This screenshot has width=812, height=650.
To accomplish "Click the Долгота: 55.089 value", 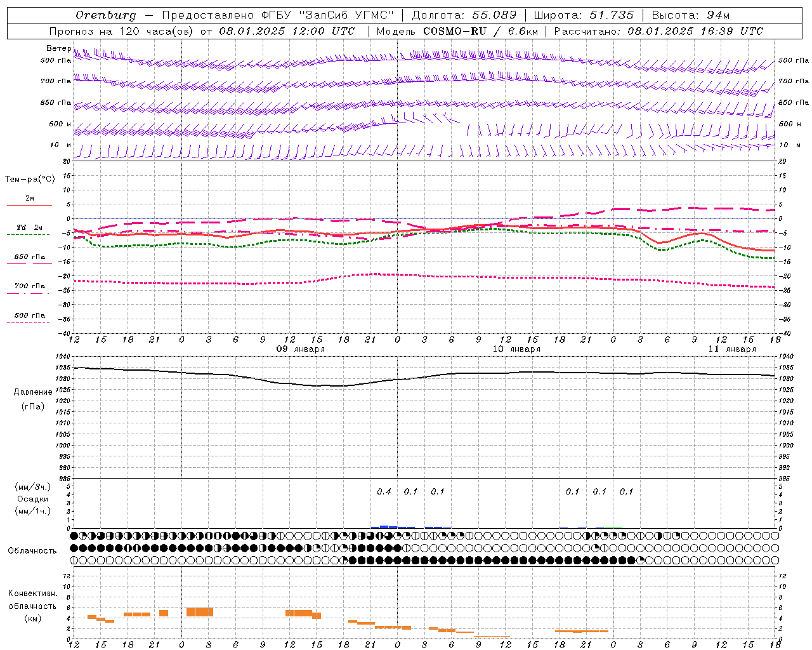I will [464, 15].
